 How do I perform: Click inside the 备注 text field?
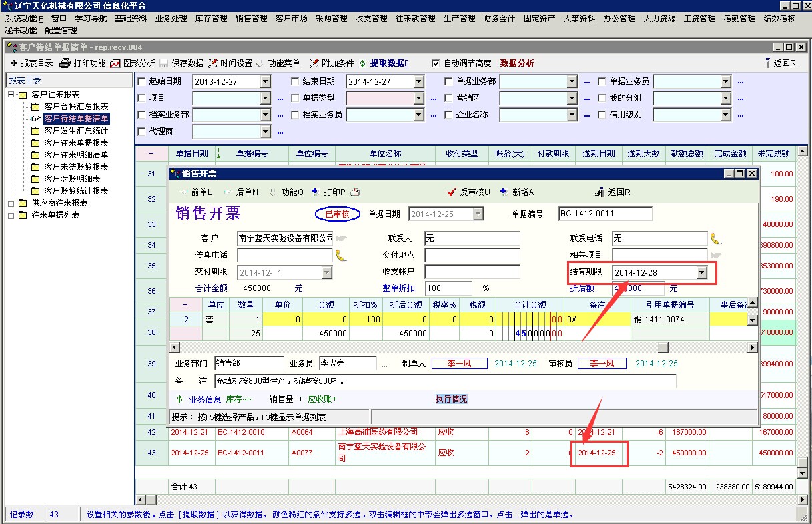tap(444, 381)
